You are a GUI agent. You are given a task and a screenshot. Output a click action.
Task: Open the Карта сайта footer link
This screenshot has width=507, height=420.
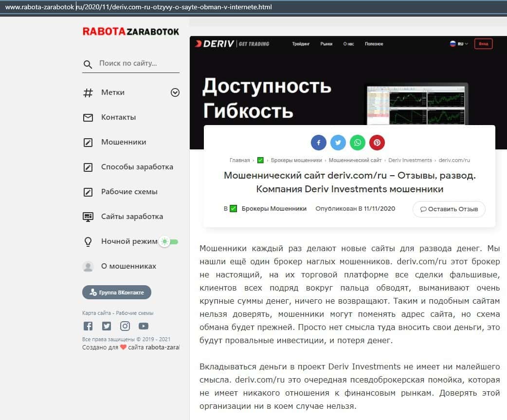(96, 313)
